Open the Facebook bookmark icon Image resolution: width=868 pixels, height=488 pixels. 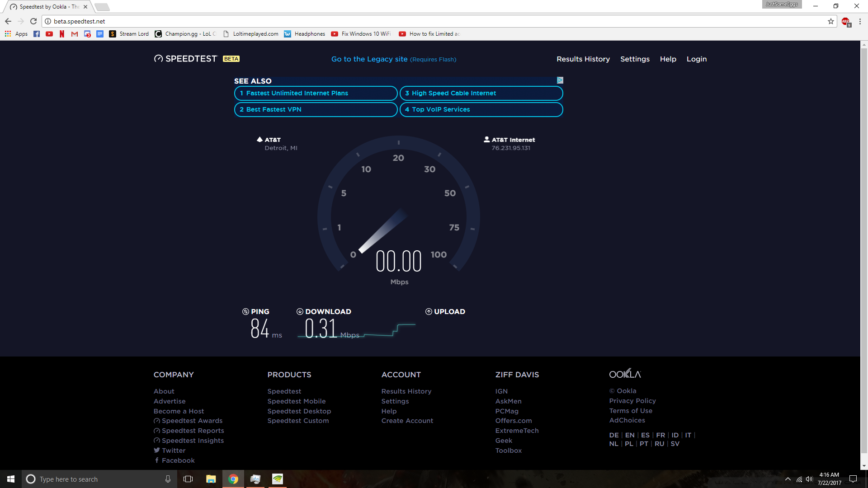click(37, 34)
